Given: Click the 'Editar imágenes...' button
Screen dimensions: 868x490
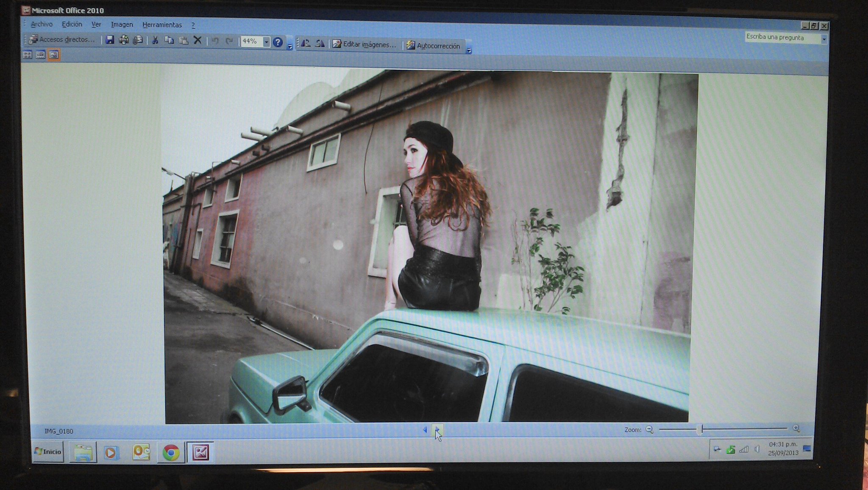Looking at the screenshot, I should point(364,44).
